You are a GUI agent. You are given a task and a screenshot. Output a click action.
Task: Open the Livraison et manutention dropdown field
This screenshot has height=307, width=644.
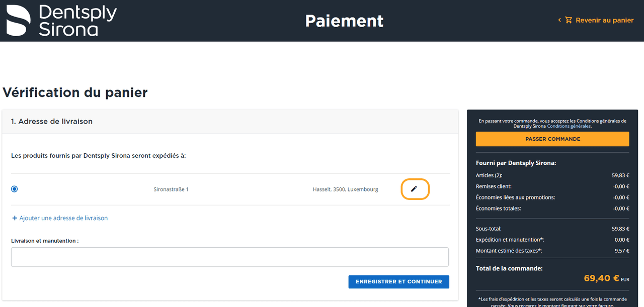pyautogui.click(x=229, y=257)
